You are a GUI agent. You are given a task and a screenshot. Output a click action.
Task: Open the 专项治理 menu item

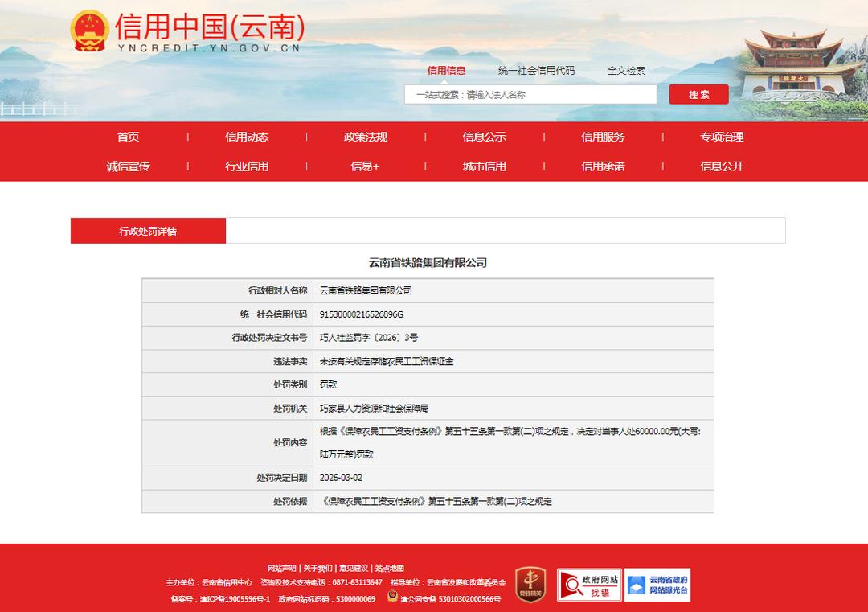[721, 137]
